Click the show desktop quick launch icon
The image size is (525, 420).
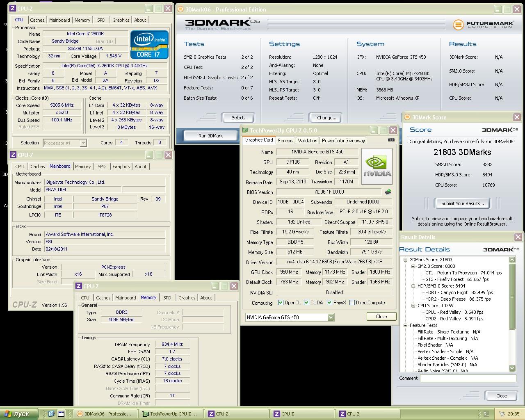[61, 414]
